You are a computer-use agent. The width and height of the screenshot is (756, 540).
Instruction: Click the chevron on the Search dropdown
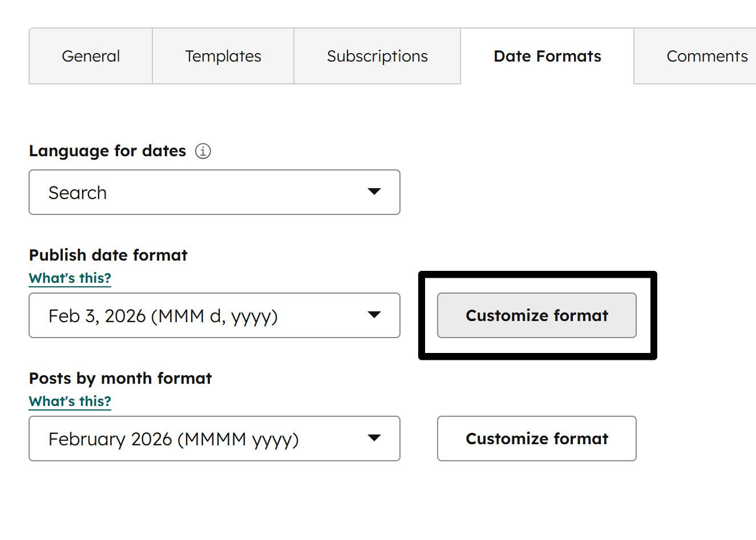point(375,192)
